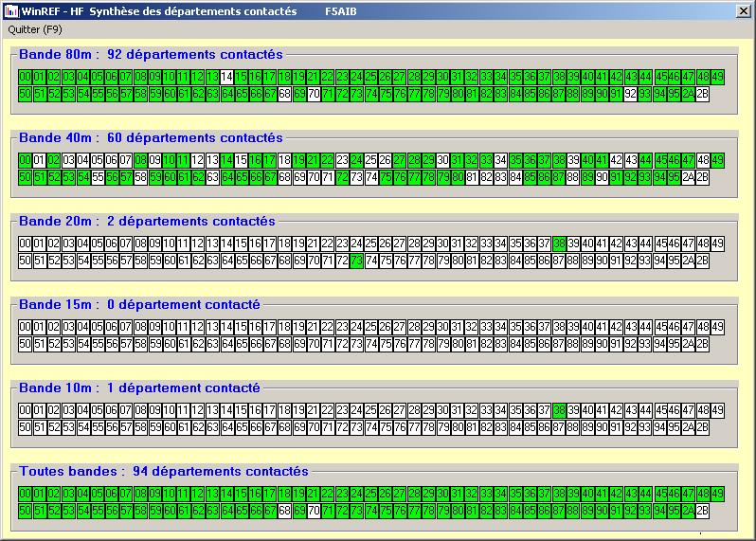Screen dimensions: 756x541
Task: Click green department 38 in Bande 20m
Action: (559, 243)
